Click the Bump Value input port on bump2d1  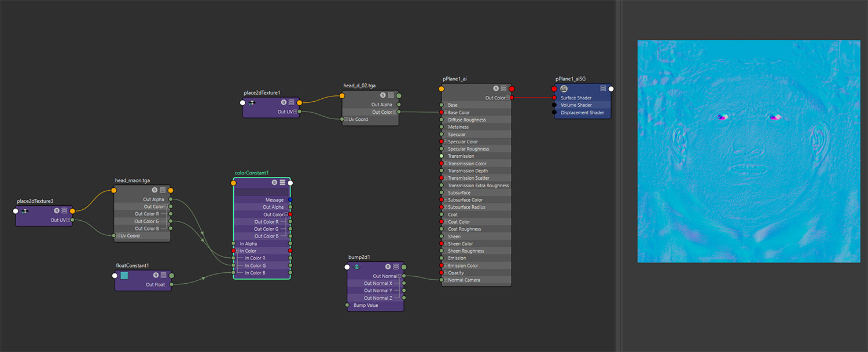347,305
